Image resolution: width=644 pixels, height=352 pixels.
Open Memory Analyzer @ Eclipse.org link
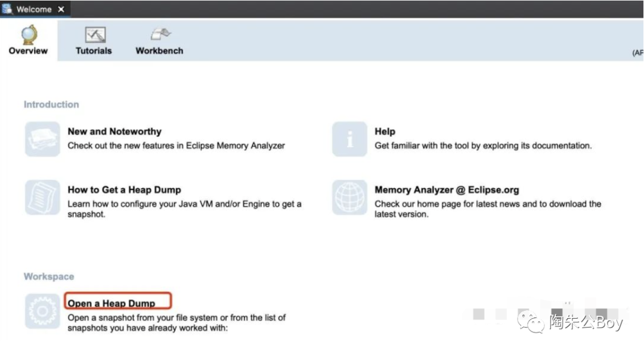447,190
